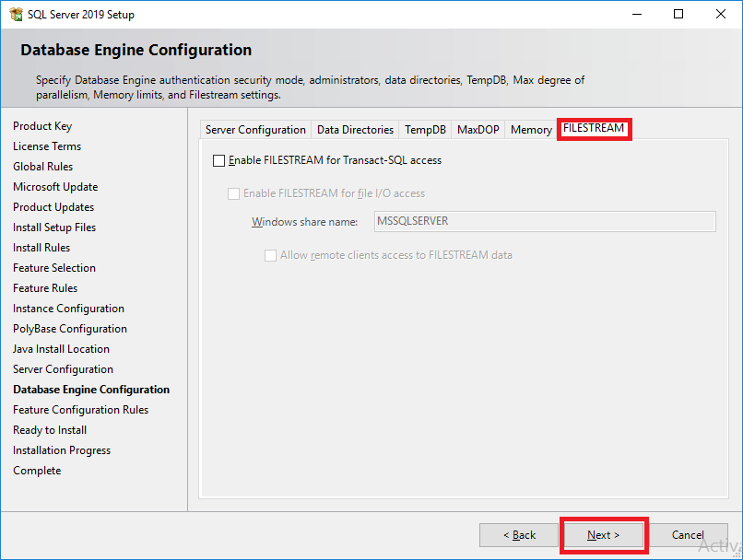
Task: Click Java Install Location step
Action: click(x=61, y=349)
